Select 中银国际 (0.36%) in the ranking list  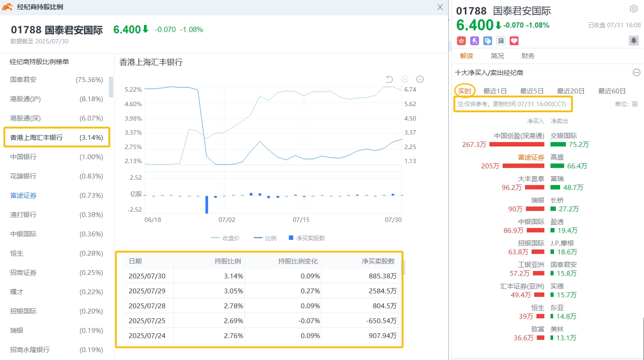tap(57, 234)
